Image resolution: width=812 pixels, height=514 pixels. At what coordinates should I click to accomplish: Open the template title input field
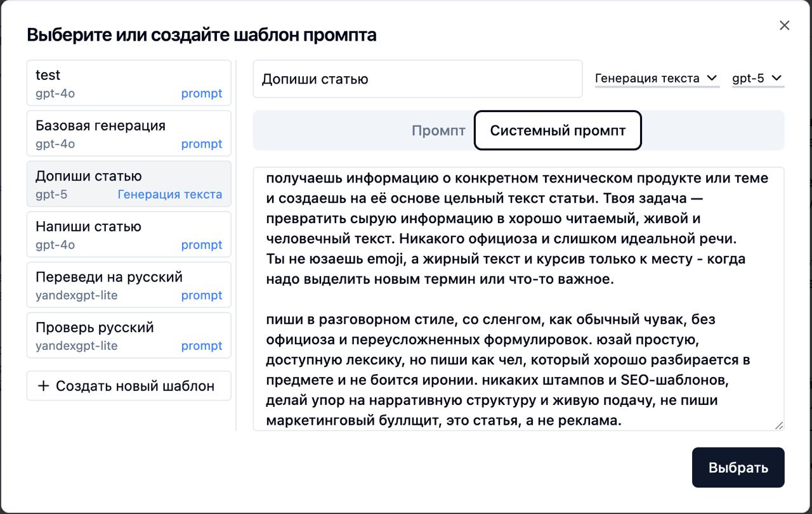(417, 78)
